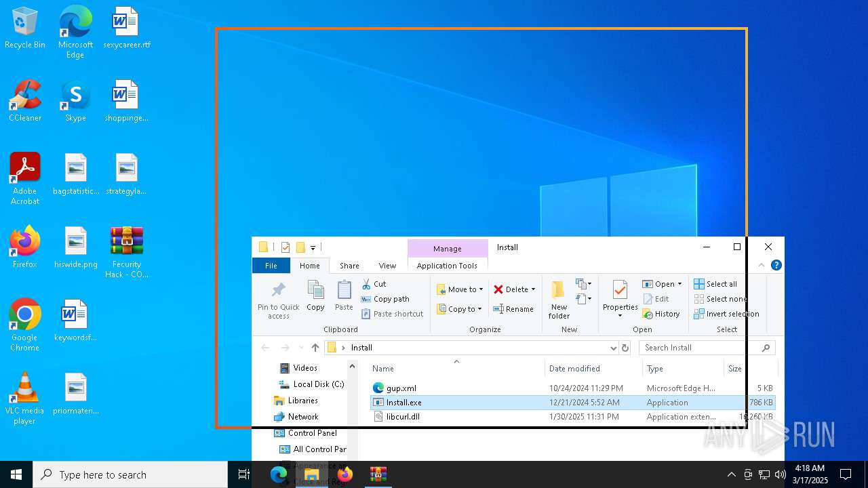Viewport: 868px width, 488px height.
Task: Switch to the Home ribbon tab
Action: pyautogui.click(x=310, y=266)
